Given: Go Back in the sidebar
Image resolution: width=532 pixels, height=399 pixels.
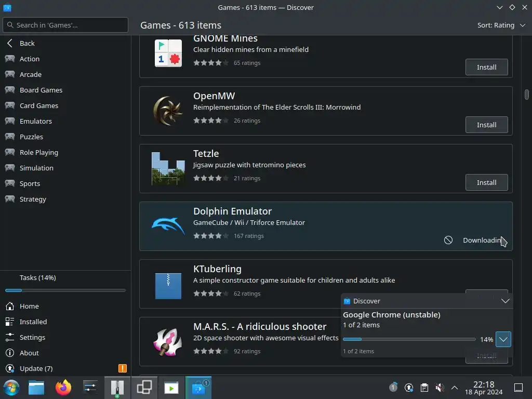Looking at the screenshot, I should (x=64, y=43).
